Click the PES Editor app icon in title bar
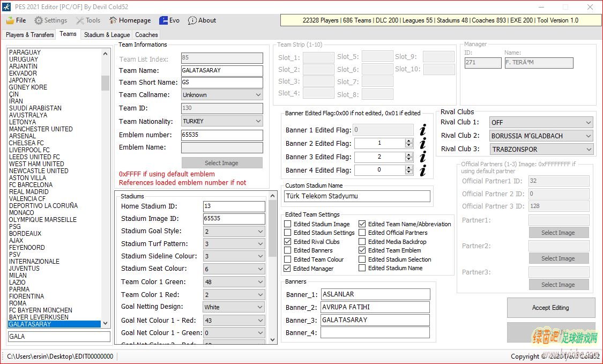The width and height of the screenshot is (603, 364). 6,6
